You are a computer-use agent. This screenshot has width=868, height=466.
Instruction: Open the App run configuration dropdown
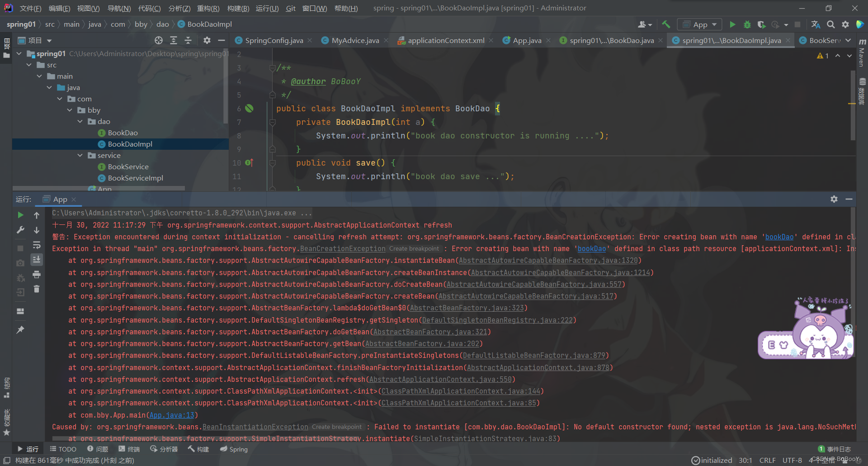pos(700,24)
